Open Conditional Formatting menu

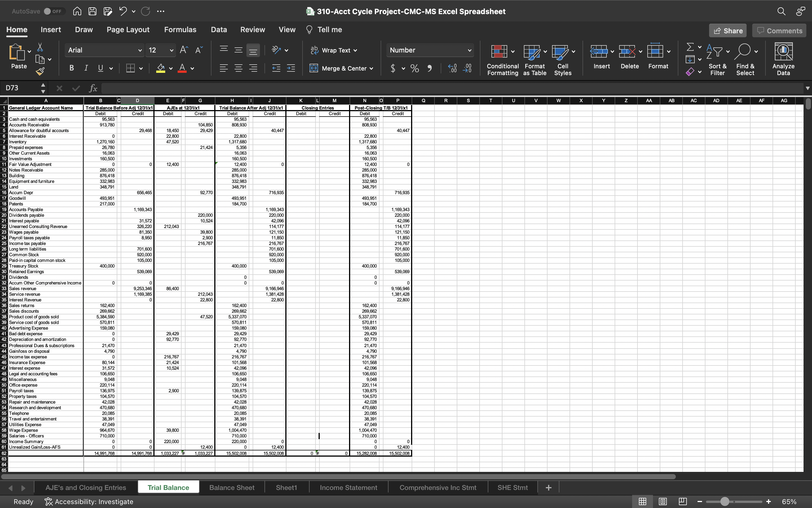point(503,60)
